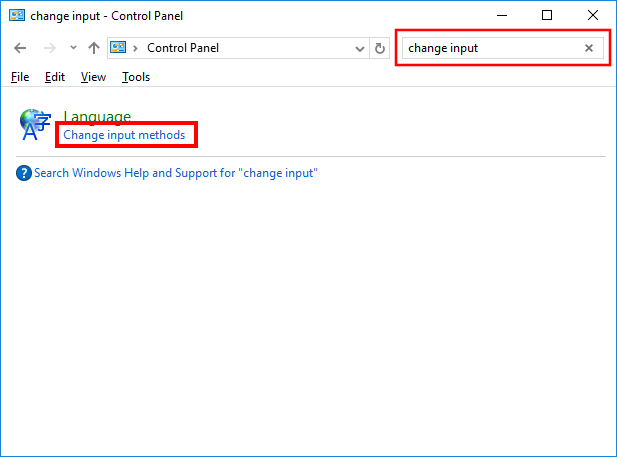Search Windows Help and Support link
The image size is (617, 457).
(175, 173)
